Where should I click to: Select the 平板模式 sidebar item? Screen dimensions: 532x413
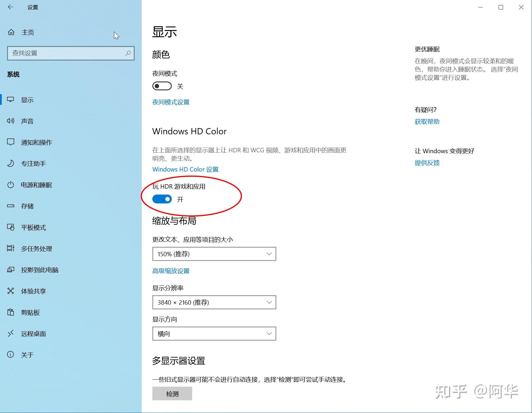pyautogui.click(x=71, y=227)
